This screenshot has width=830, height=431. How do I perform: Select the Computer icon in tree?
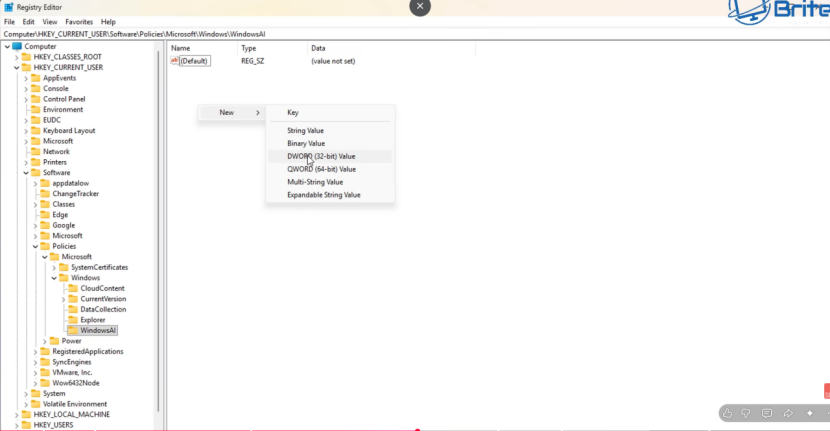point(17,47)
